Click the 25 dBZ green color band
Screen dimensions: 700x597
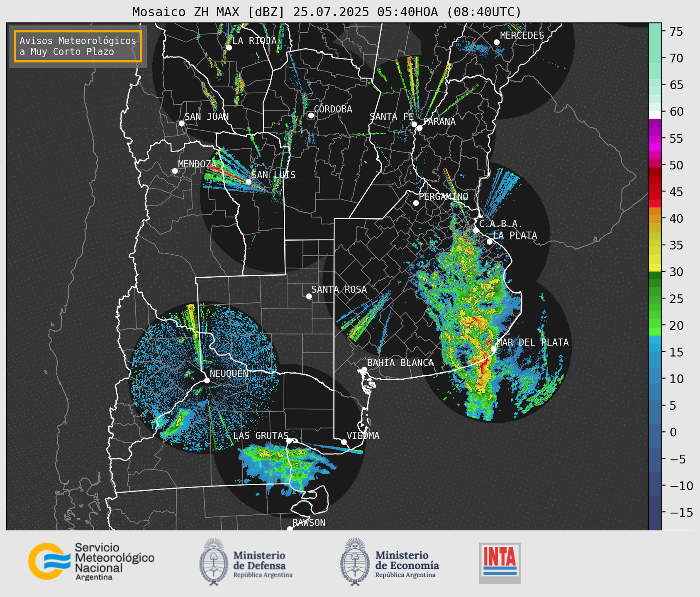tap(655, 298)
